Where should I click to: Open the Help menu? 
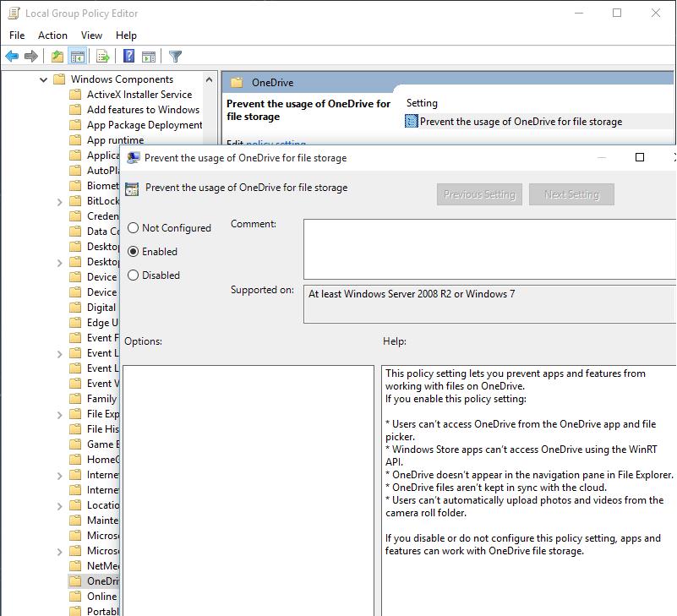tap(126, 35)
